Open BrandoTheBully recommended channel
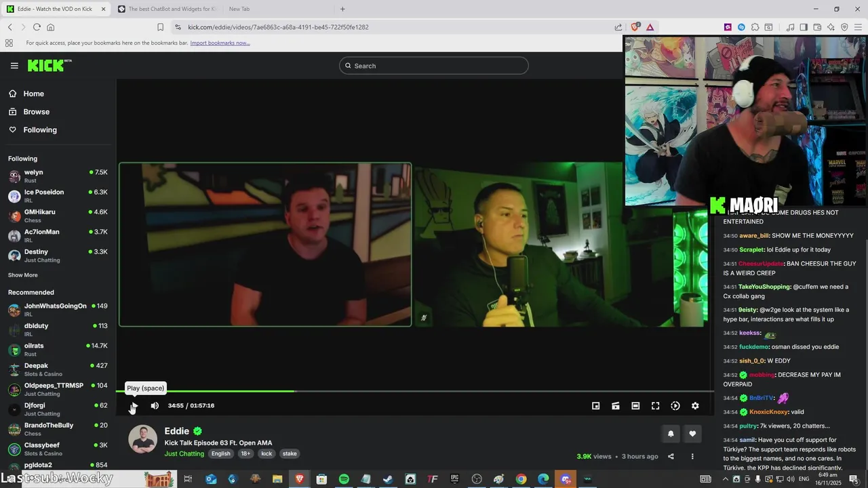This screenshot has height=488, width=868. click(58, 429)
